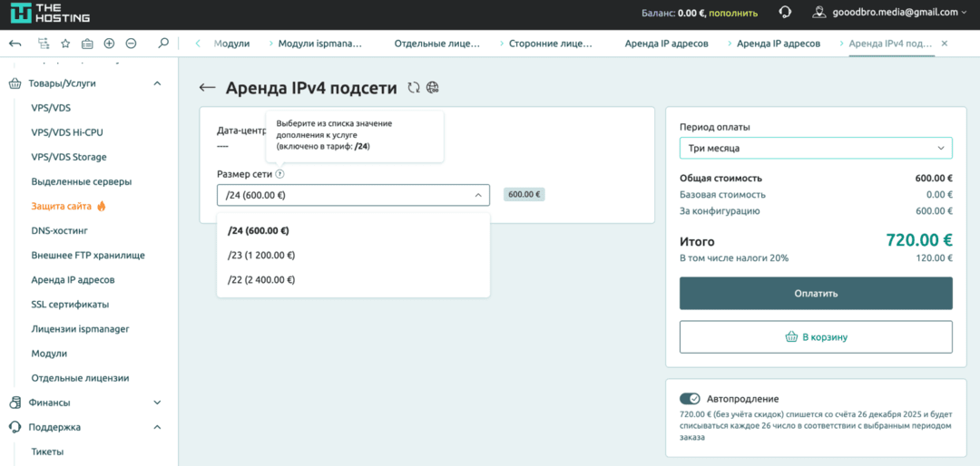
Task: Click the За конфигурацию label
Action: 720,212
